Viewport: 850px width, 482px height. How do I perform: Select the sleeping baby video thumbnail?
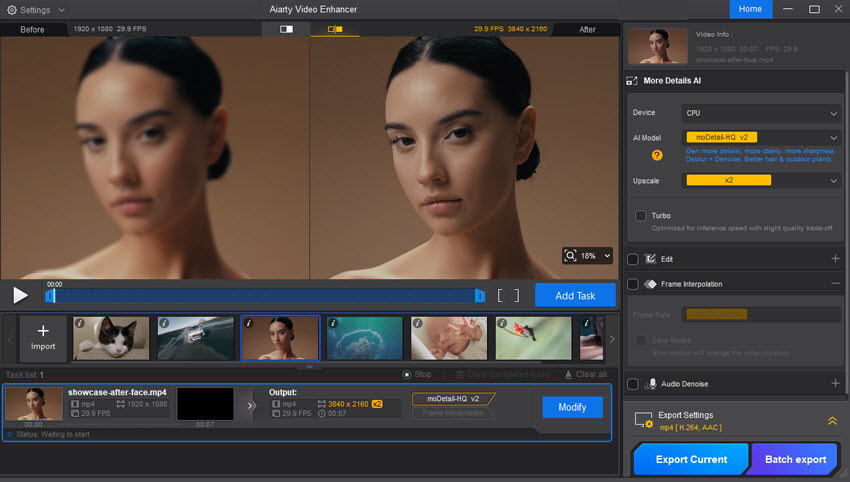[449, 338]
